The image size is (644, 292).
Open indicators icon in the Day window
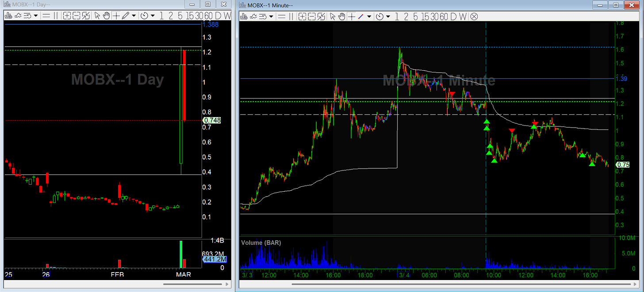click(18, 15)
